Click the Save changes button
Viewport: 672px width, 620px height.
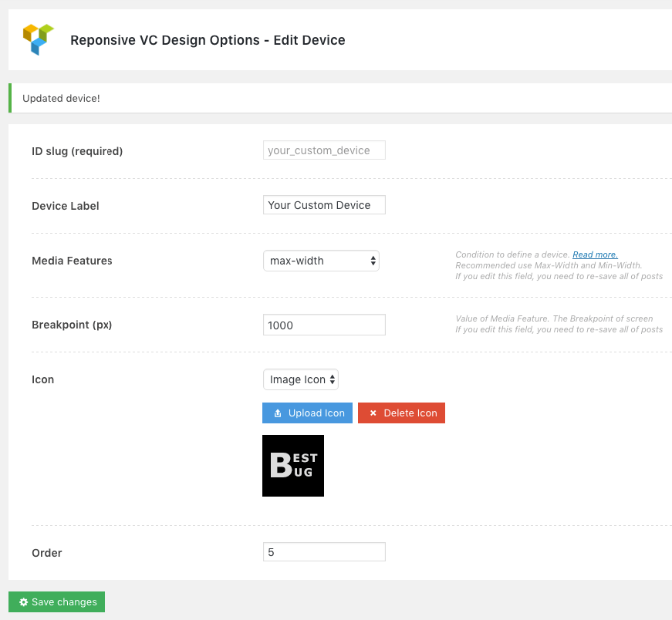(x=56, y=602)
